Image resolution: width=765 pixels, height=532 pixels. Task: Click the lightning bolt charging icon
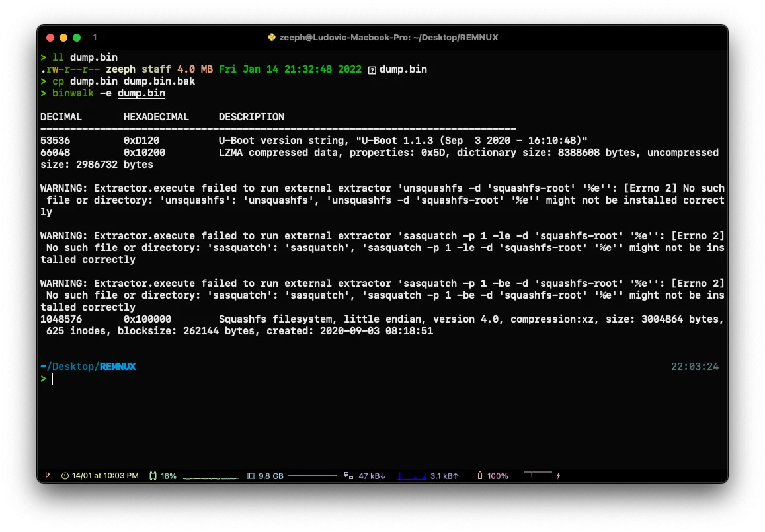pos(559,476)
